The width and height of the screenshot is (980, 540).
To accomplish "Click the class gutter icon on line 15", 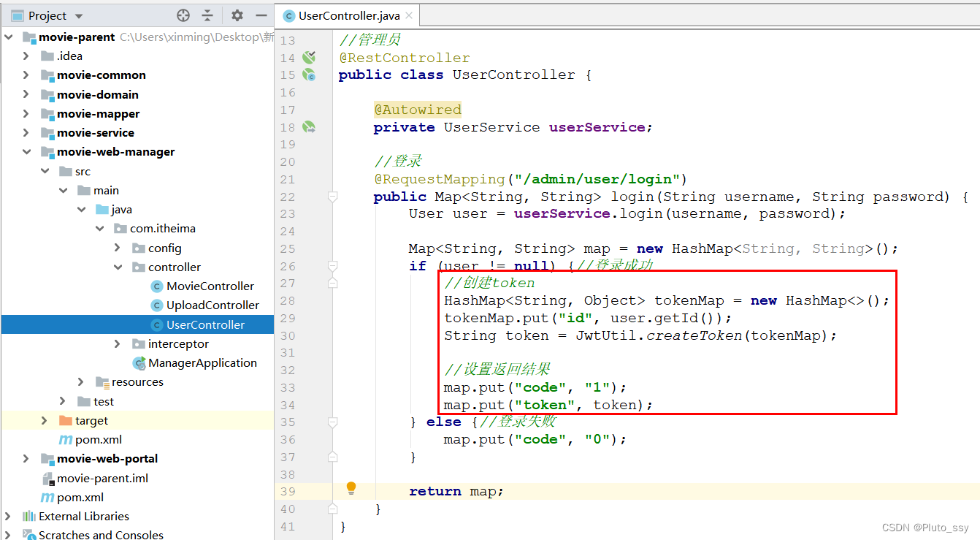I will (x=309, y=75).
